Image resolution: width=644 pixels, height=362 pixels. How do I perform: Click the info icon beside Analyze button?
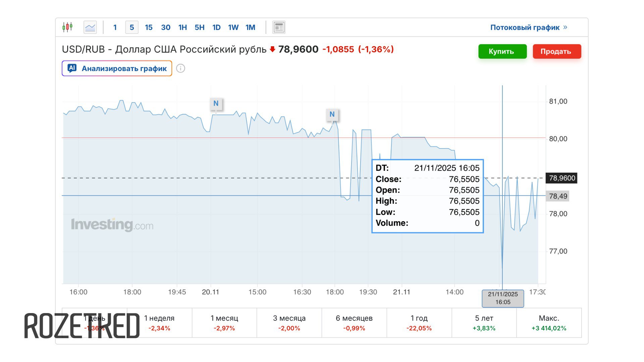(180, 68)
